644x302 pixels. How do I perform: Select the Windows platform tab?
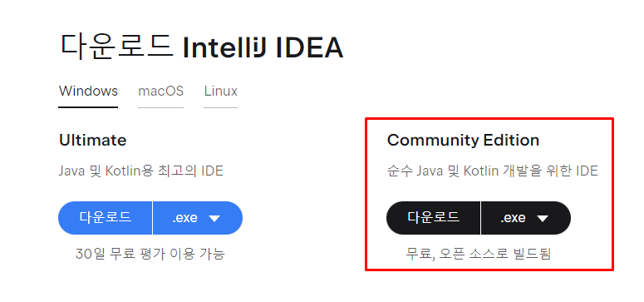[88, 92]
